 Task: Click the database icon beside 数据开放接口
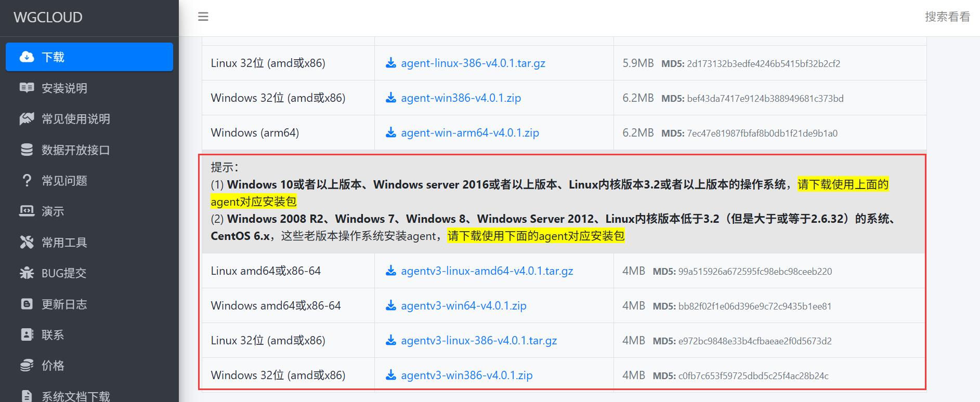pyautogui.click(x=27, y=150)
